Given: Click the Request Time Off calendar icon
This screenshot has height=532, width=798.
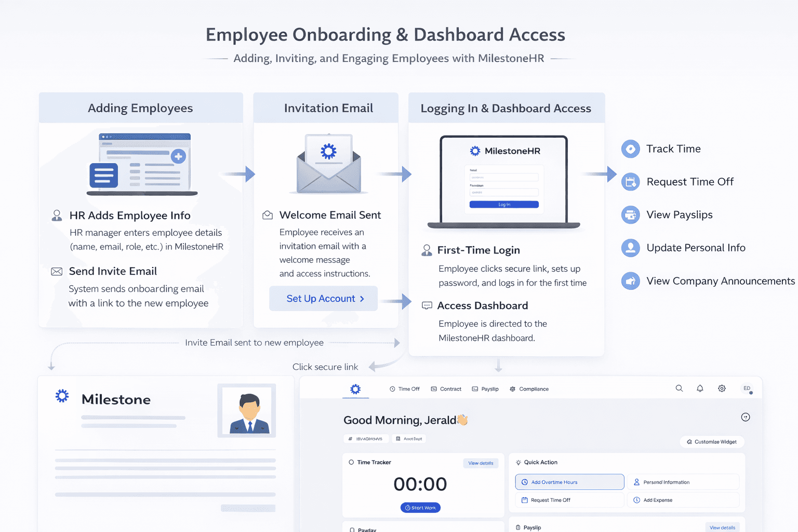Looking at the screenshot, I should point(631,182).
